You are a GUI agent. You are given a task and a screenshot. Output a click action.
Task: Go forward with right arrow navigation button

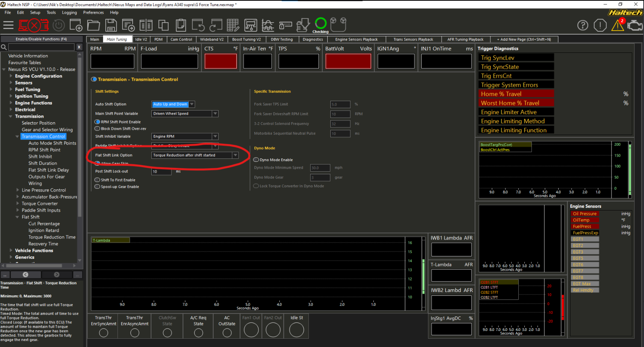click(x=57, y=275)
